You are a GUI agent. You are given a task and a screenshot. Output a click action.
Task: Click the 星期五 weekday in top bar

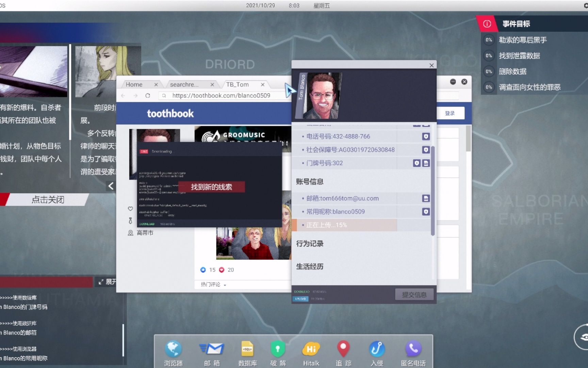click(x=322, y=5)
